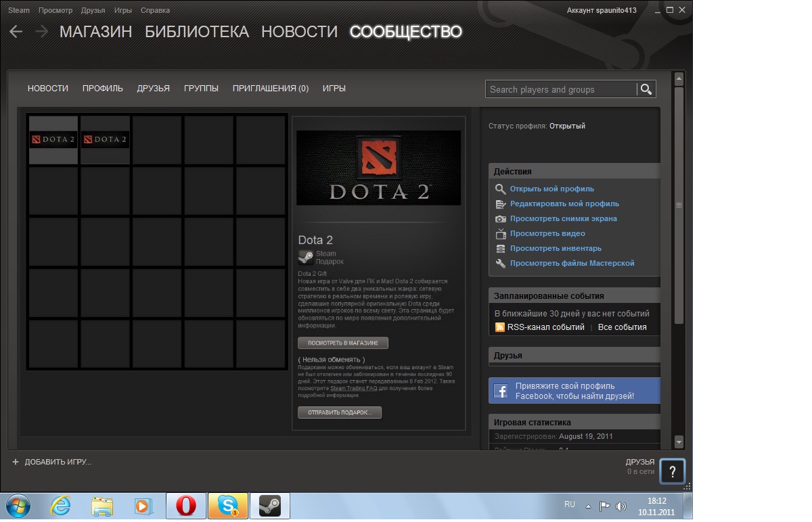Open the Action Center flag icon
This screenshot has height=522, width=812.
[x=605, y=506]
